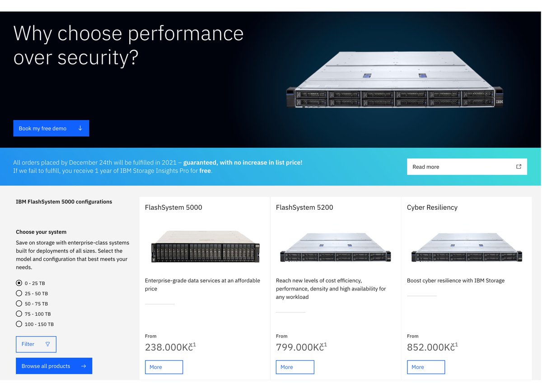The height and width of the screenshot is (392, 542).
Task: Click the hero server image
Action: (x=395, y=80)
